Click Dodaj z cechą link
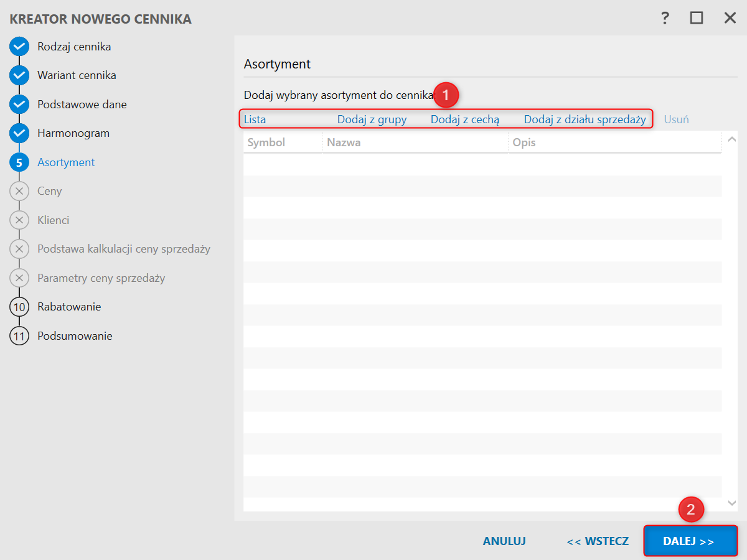This screenshot has width=747, height=560. 465,119
